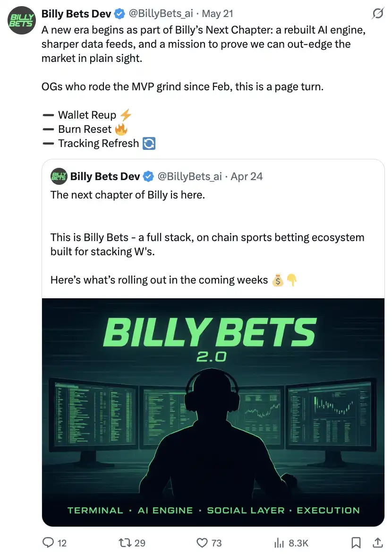Open the Billy Bets Dev name in the quoted post
Image resolution: width=392 pixels, height=554 pixels.
pyautogui.click(x=105, y=176)
